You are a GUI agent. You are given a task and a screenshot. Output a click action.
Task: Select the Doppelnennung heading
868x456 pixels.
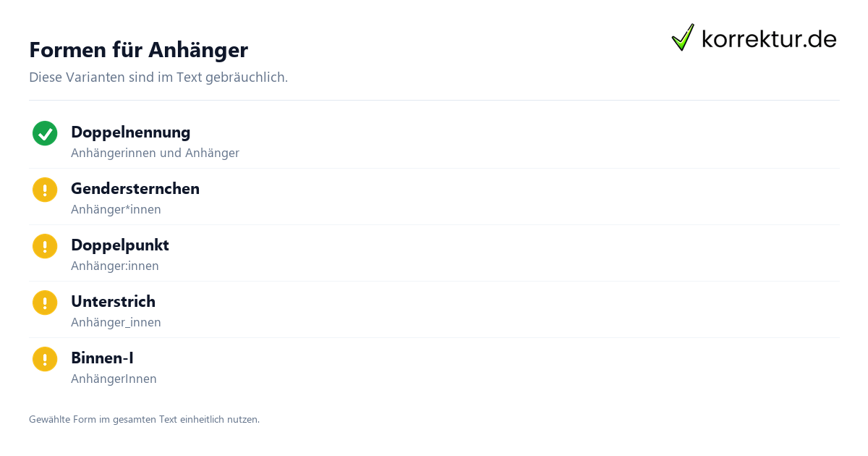[x=131, y=132]
